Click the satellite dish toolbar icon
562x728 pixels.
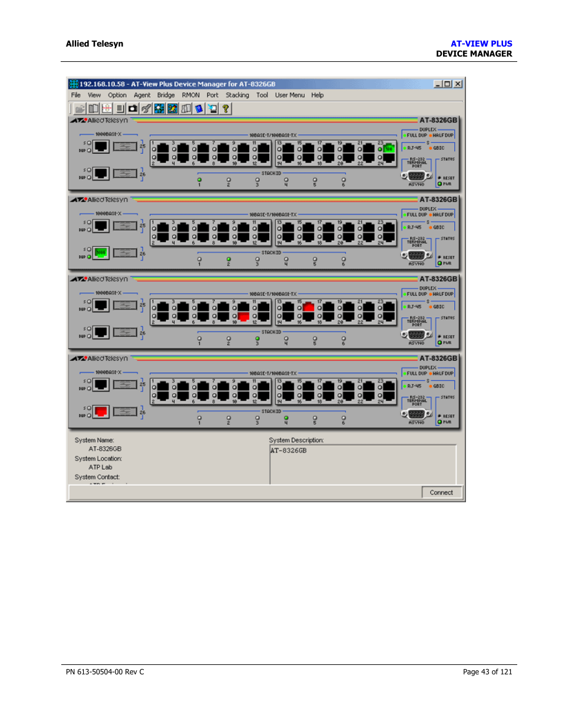pos(146,108)
